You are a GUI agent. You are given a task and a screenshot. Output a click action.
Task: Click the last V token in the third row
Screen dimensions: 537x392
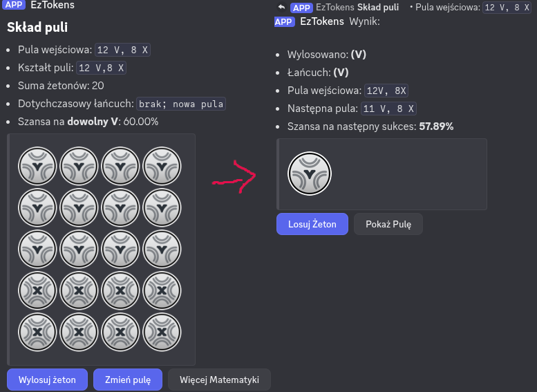[161, 249]
